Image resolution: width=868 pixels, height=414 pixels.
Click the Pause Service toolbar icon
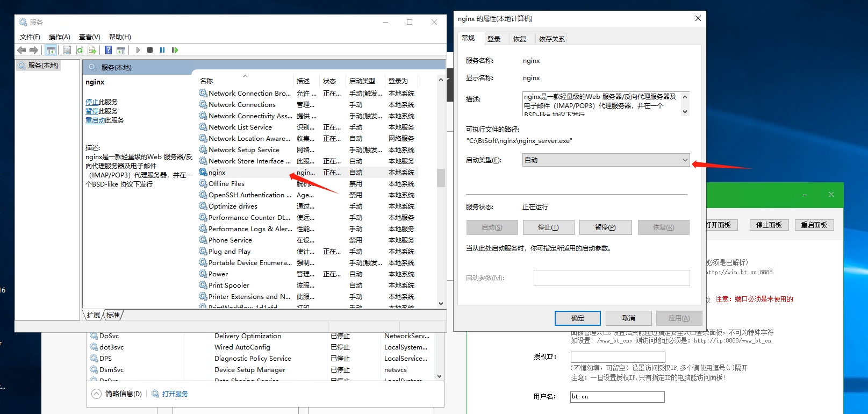click(x=162, y=50)
